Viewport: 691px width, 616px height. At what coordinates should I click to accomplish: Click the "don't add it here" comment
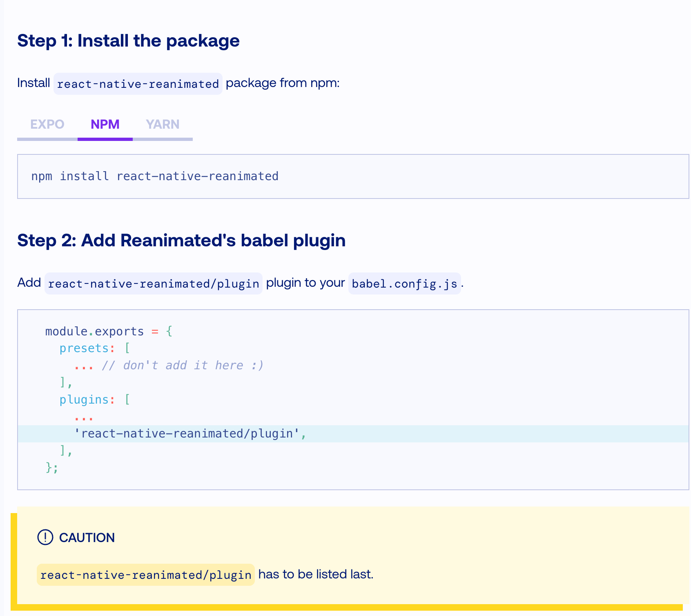[183, 365]
